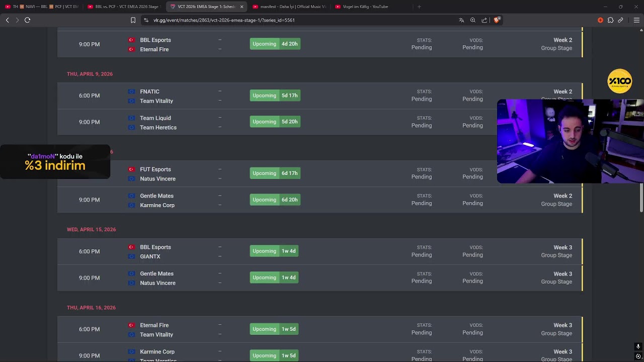Bookmark this page via the bookmark icon
Screen dimensions: 644x362
pyautogui.click(x=133, y=20)
